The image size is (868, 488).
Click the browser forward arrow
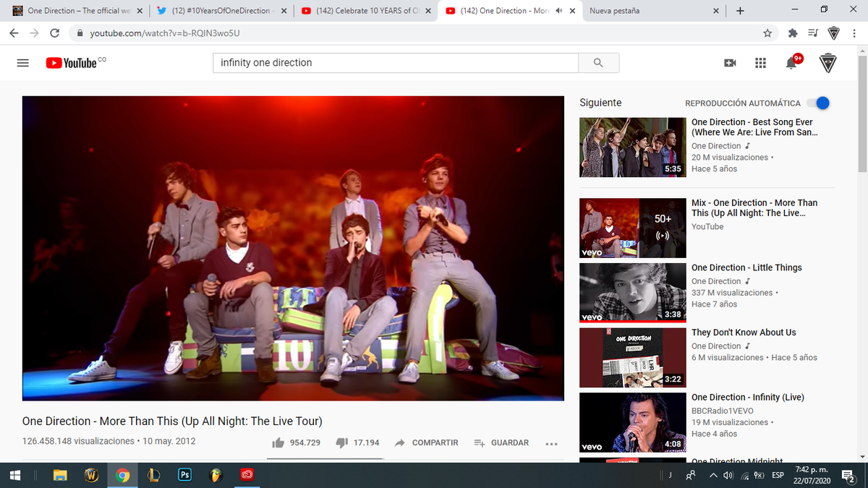tap(35, 33)
